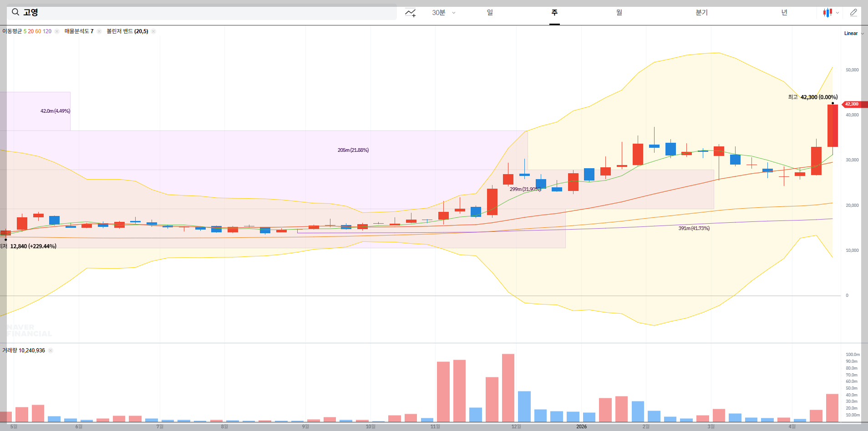The image size is (868, 431).
Task: Switch to the 월 monthly chart tab
Action: click(x=619, y=12)
